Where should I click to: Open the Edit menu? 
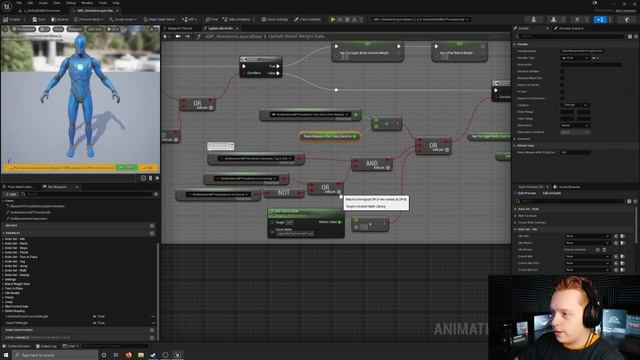[x=30, y=3]
